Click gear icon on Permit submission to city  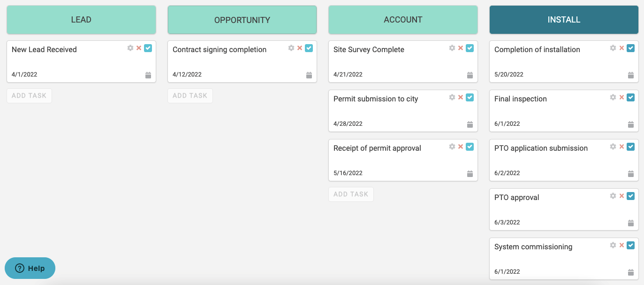pos(452,97)
